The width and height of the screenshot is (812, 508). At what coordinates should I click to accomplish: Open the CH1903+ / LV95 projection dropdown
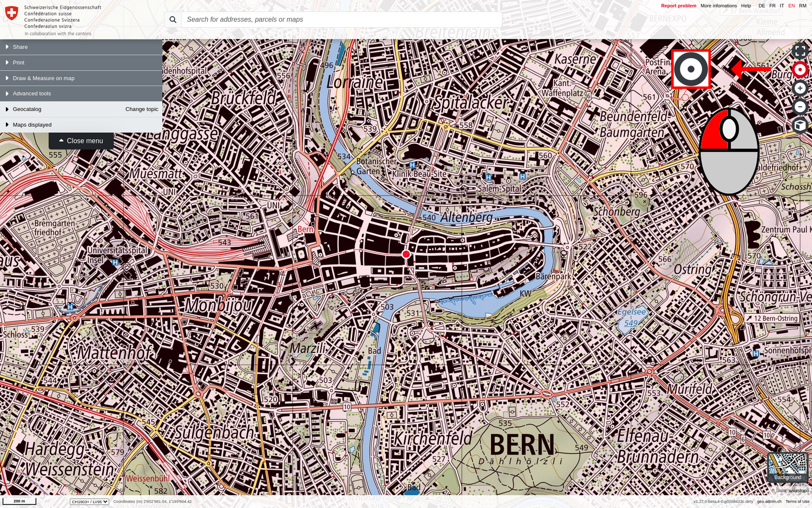[x=88, y=502]
